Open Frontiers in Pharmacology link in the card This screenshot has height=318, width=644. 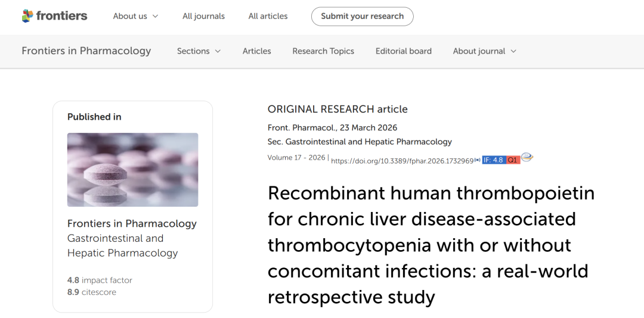click(x=132, y=224)
